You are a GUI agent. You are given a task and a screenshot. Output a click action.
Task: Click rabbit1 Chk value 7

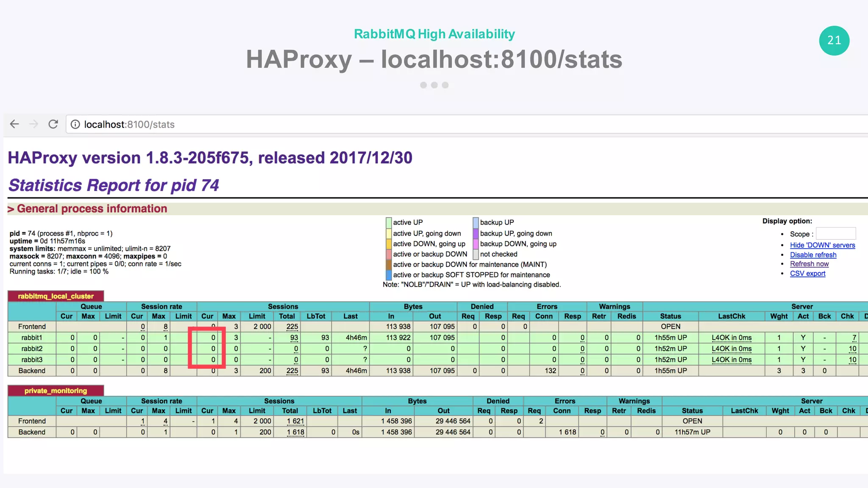[x=854, y=338]
